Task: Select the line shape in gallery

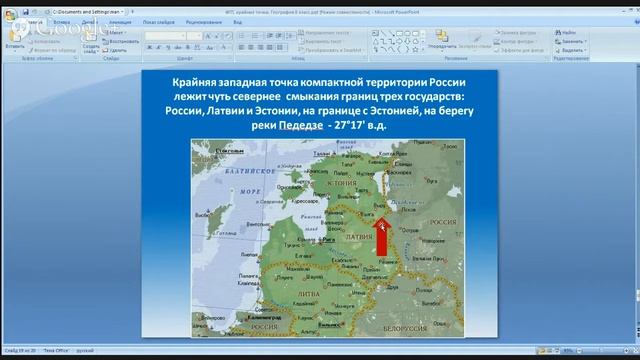Action: [384, 34]
